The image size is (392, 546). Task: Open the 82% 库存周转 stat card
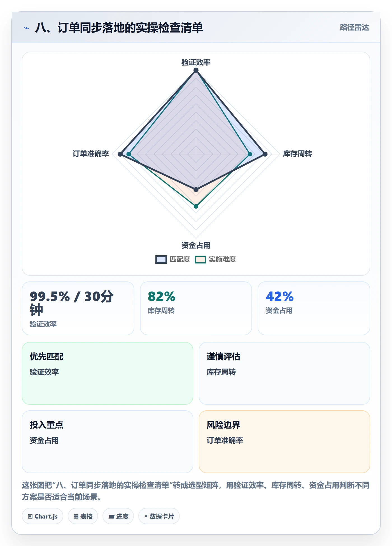(x=196, y=308)
